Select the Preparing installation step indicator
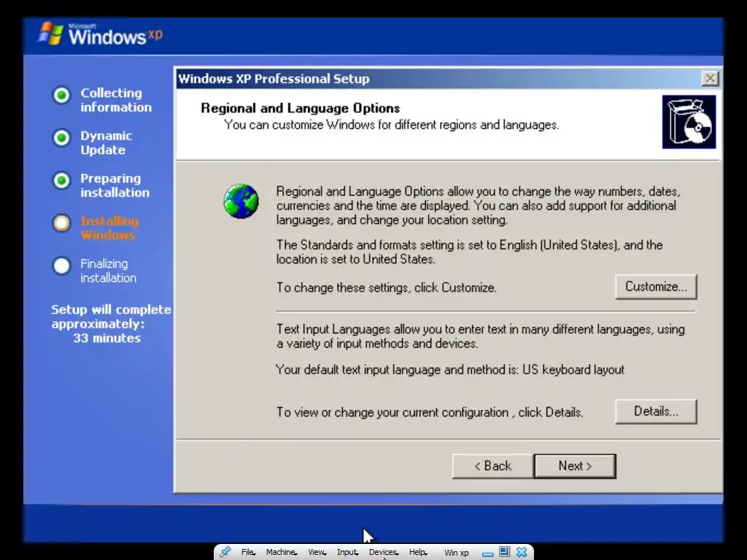 [x=61, y=181]
